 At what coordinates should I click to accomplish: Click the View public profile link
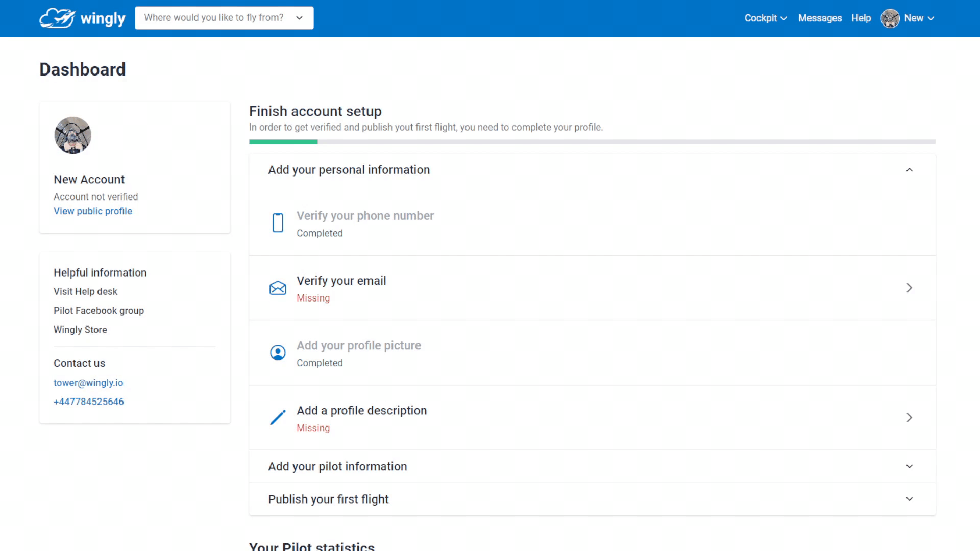pyautogui.click(x=93, y=211)
